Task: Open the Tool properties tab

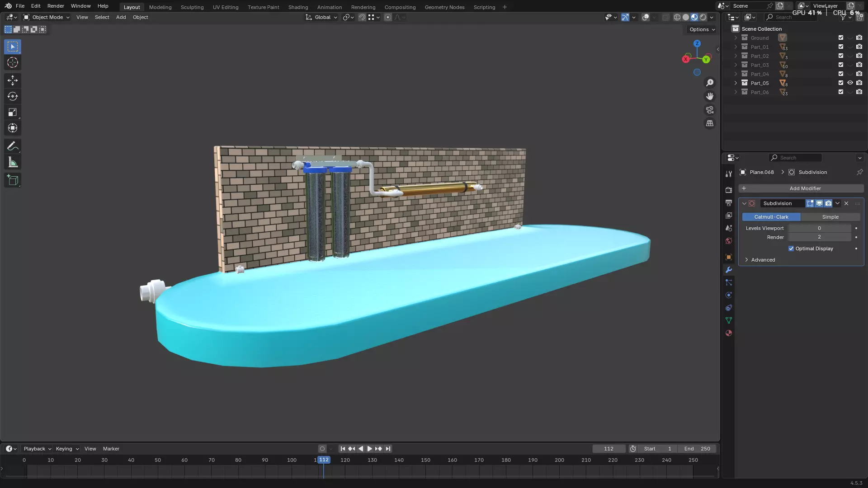Action: 728,174
